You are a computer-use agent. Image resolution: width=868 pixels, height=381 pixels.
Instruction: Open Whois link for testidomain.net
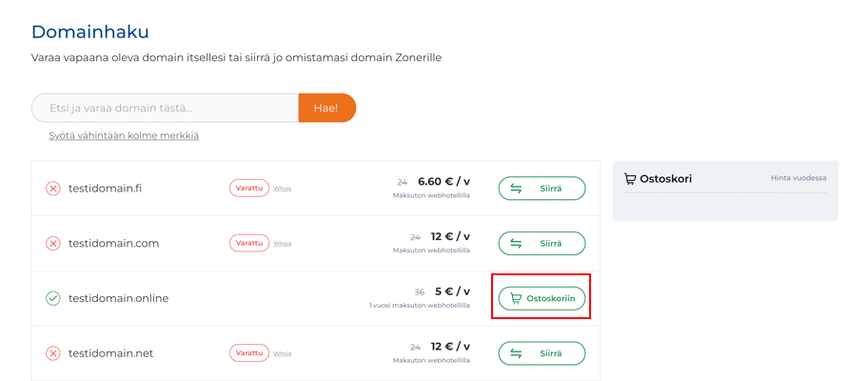pyautogui.click(x=283, y=354)
